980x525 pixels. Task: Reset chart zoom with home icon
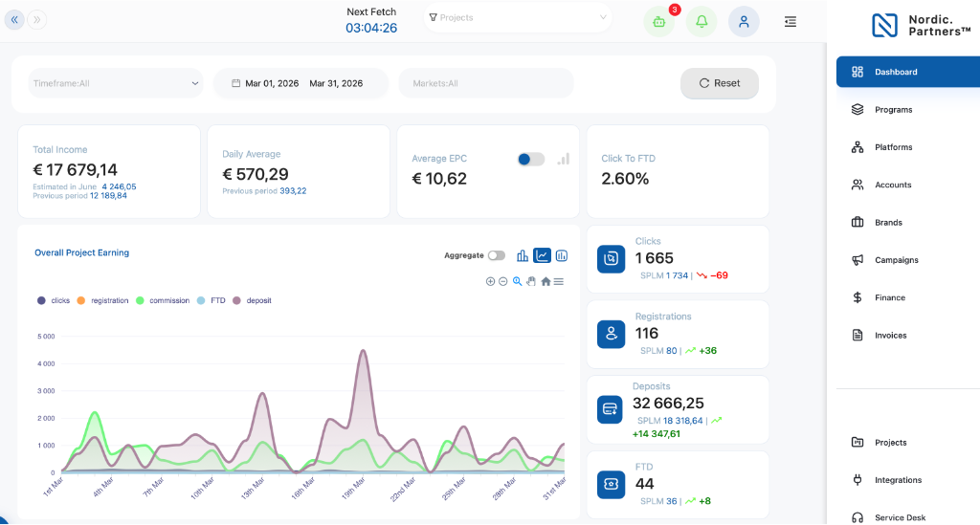[546, 281]
